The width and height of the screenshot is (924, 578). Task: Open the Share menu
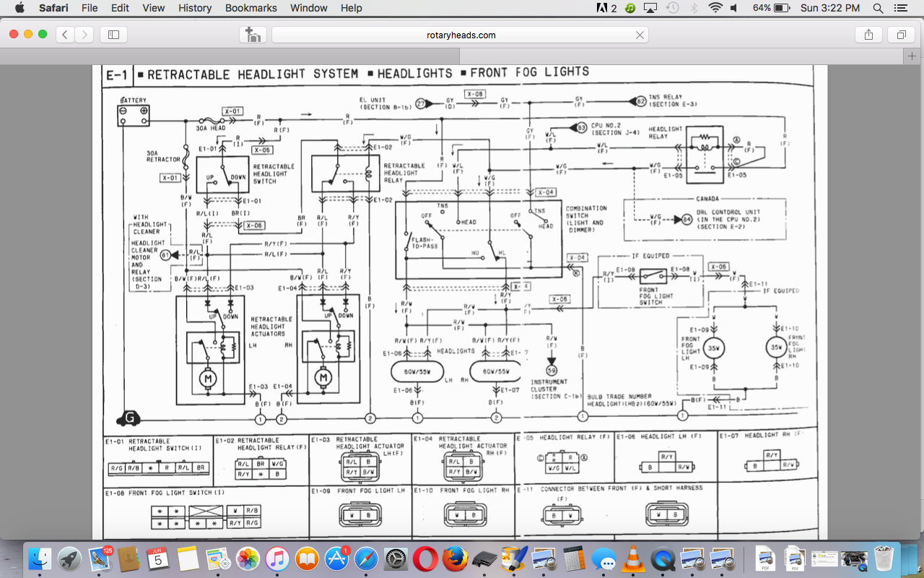[868, 35]
